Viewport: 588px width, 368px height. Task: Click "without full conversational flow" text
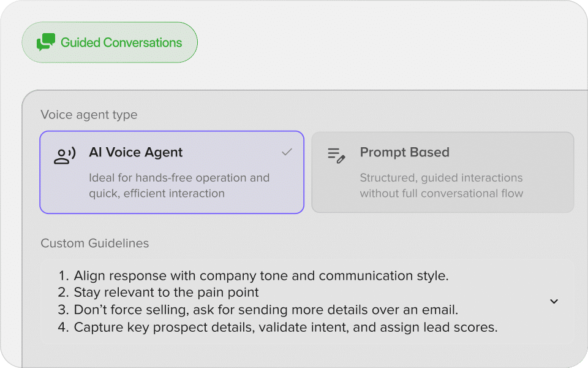(441, 194)
